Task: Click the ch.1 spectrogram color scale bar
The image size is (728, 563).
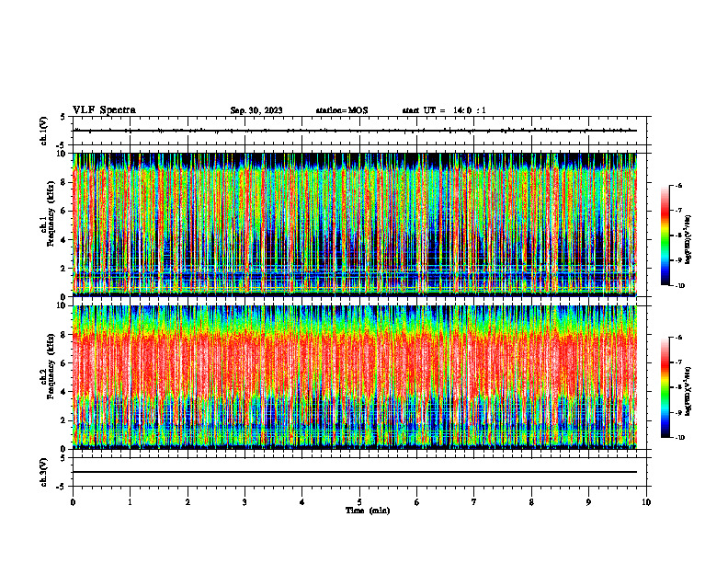Action: point(665,236)
